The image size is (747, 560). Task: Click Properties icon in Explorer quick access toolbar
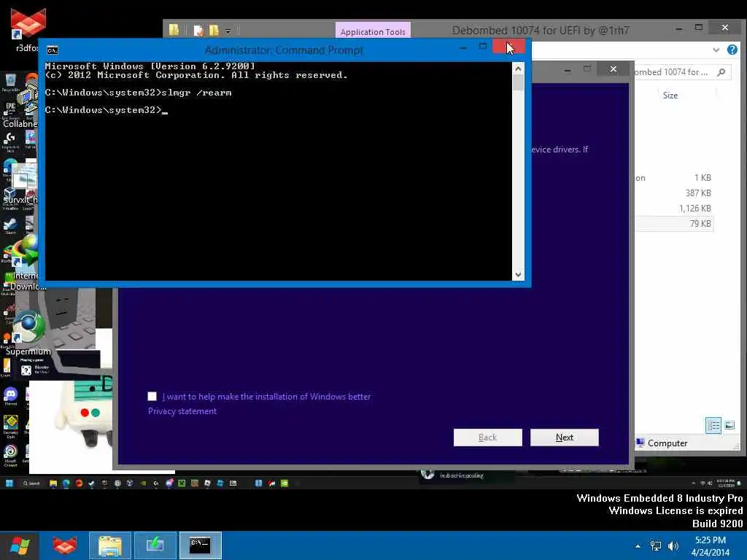point(198,31)
